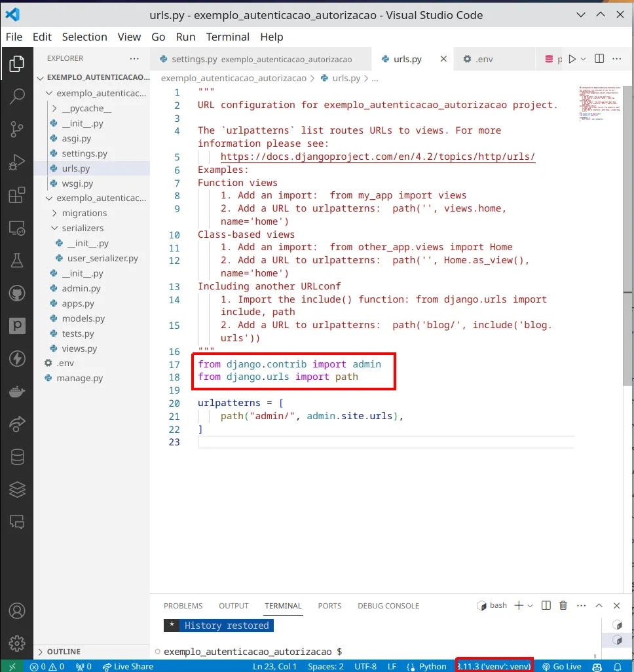
Task: Open the Extensions view
Action: tap(17, 195)
